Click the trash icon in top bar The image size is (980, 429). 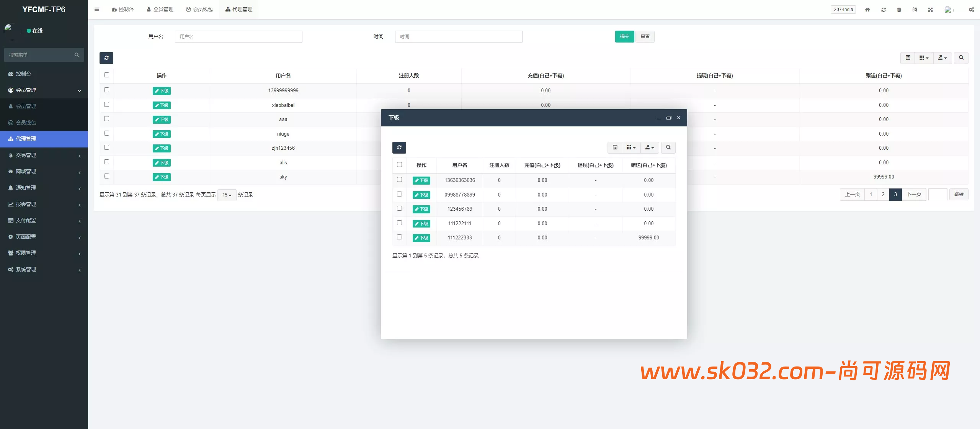[x=899, y=10]
